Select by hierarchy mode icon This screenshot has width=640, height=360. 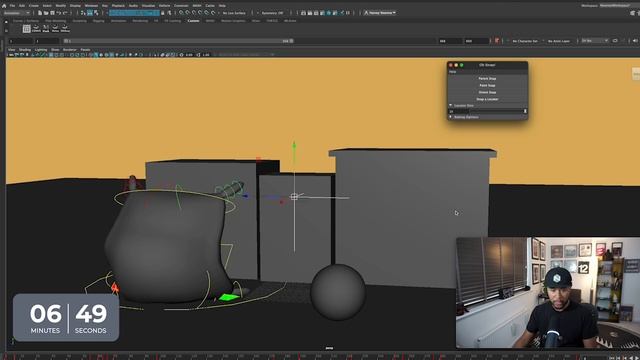click(x=83, y=13)
